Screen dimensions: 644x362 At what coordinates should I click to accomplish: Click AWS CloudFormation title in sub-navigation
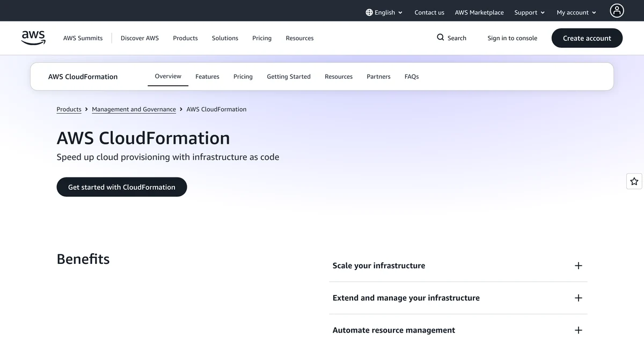(x=83, y=77)
